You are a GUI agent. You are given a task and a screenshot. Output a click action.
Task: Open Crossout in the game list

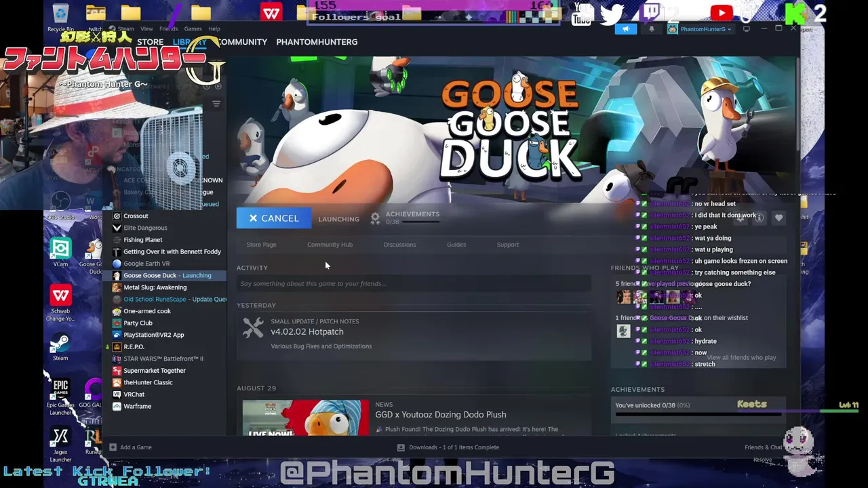136,216
